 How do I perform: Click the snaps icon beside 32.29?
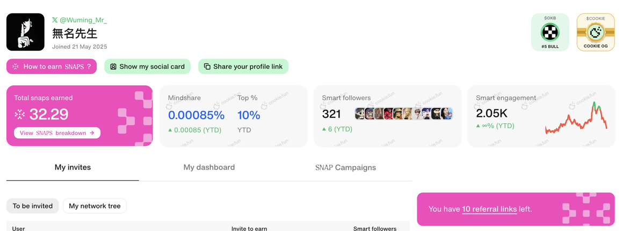20,114
